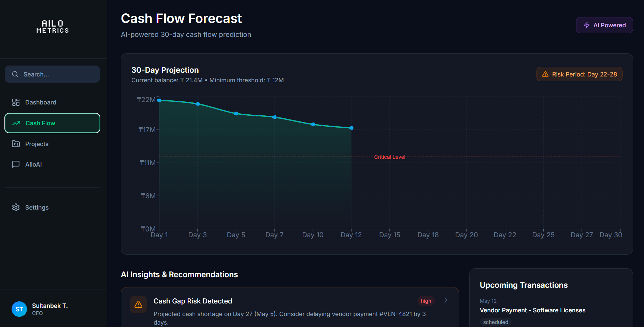Click the Cash Gap Risk warning icon
Viewport: 644px width, 327px height.
(x=138, y=304)
